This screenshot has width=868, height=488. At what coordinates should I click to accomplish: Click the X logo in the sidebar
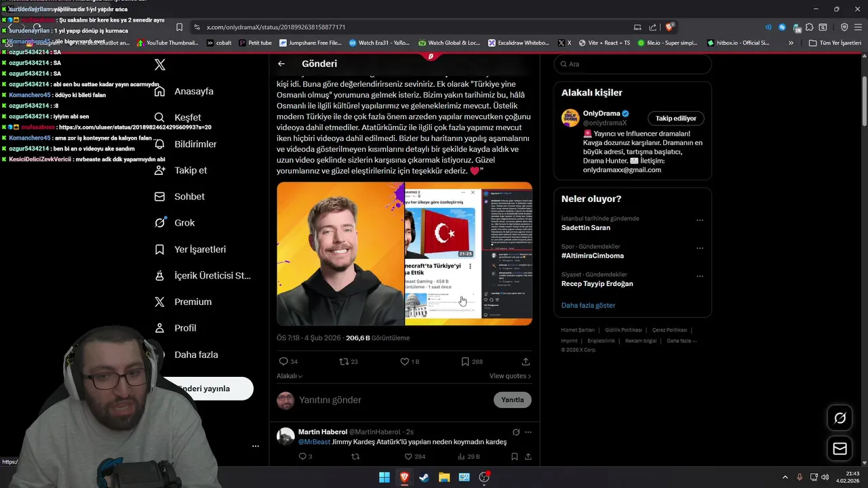pyautogui.click(x=160, y=65)
